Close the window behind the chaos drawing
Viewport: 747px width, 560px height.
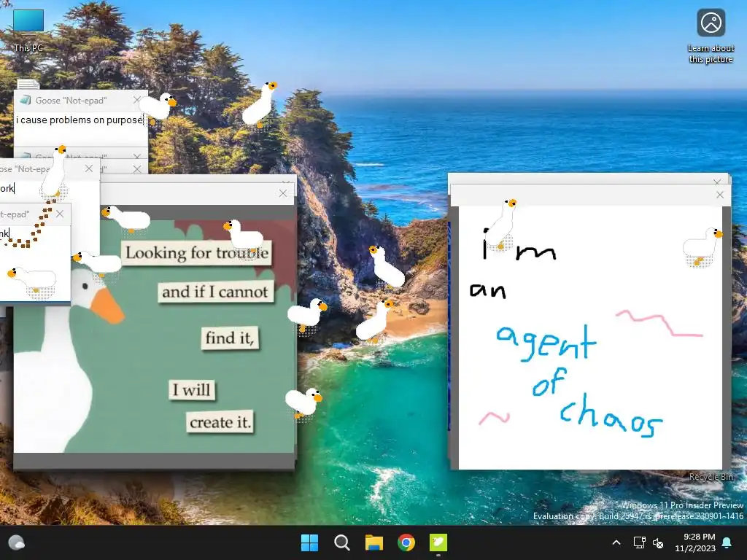coord(717,182)
